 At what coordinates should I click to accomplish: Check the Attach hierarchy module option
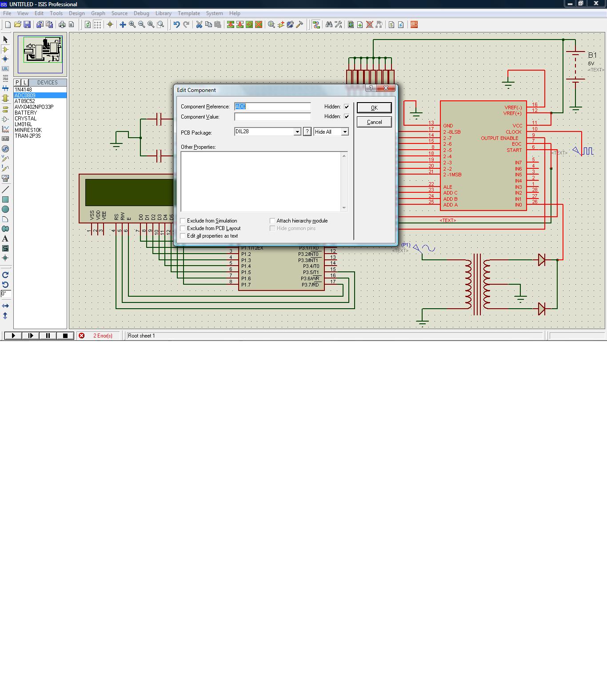tap(272, 221)
